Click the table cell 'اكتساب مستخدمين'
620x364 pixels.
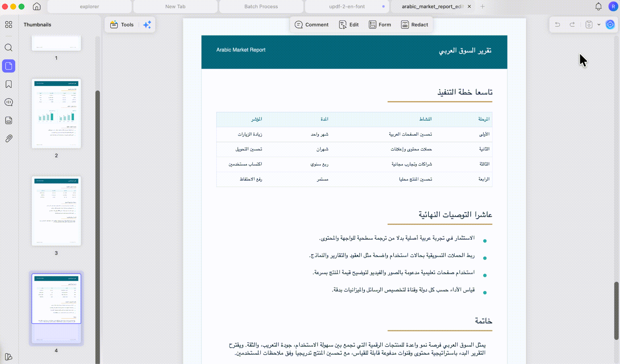tap(245, 164)
